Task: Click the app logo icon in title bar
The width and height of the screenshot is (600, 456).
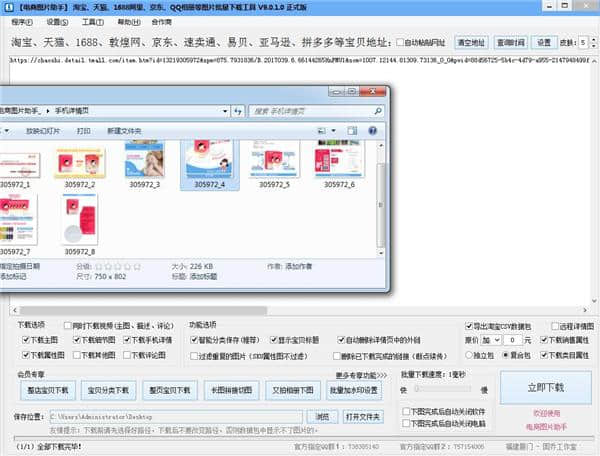Action: pos(8,7)
